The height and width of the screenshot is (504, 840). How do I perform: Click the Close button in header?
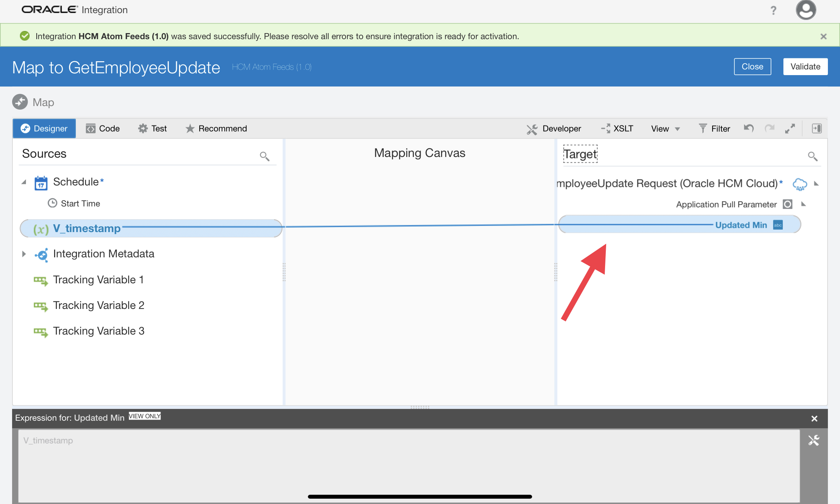pos(752,67)
